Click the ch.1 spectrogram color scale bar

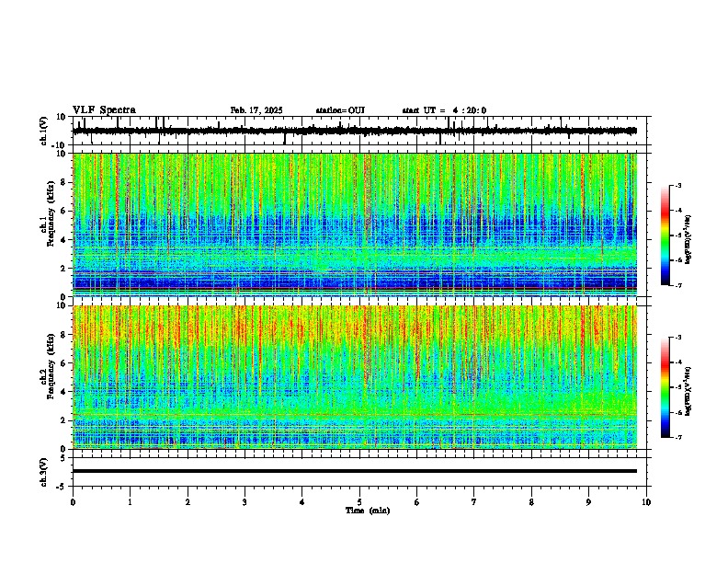click(665, 236)
